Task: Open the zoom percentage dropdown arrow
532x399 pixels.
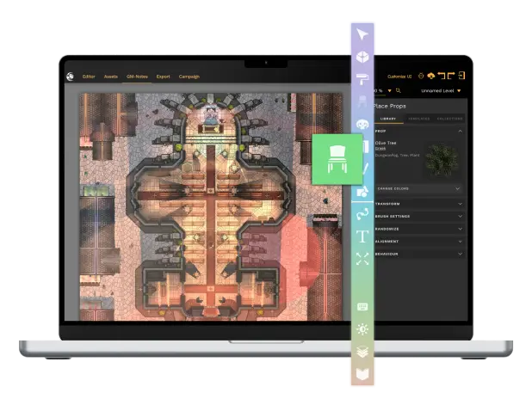Action: pos(389,91)
